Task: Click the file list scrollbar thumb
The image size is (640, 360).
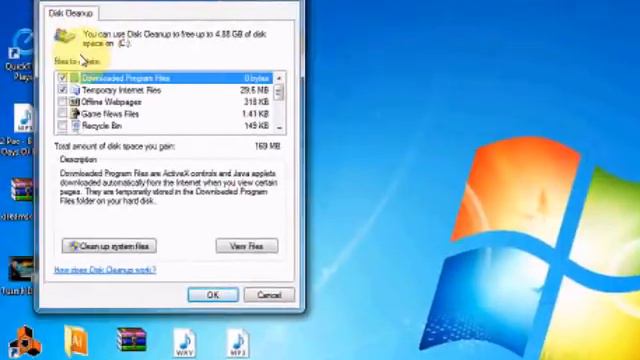Action: (279, 92)
